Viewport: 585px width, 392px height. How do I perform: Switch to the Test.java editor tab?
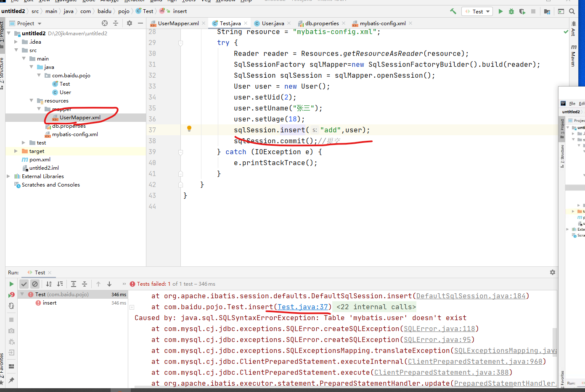tap(230, 23)
